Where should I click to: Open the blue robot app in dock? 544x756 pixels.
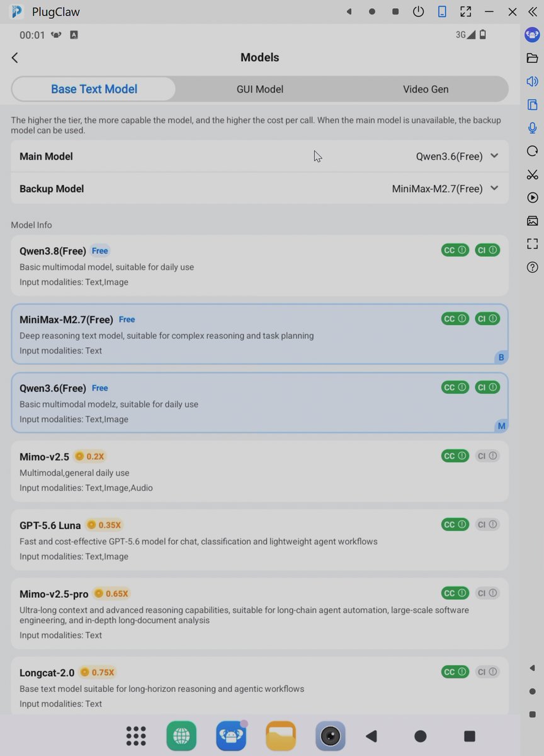[x=231, y=736]
